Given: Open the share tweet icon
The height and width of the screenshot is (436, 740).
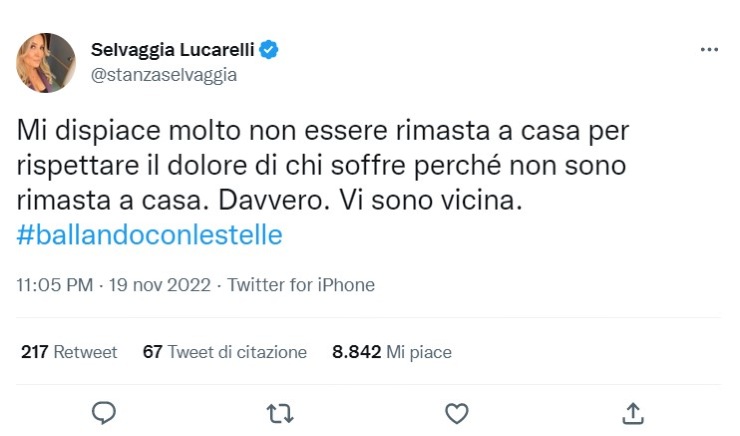Looking at the screenshot, I should click(632, 412).
